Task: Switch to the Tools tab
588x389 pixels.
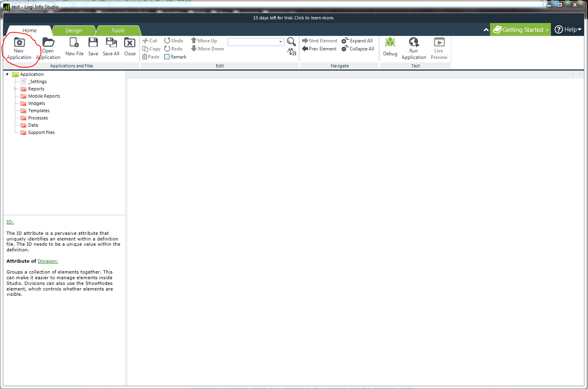Action: point(118,31)
